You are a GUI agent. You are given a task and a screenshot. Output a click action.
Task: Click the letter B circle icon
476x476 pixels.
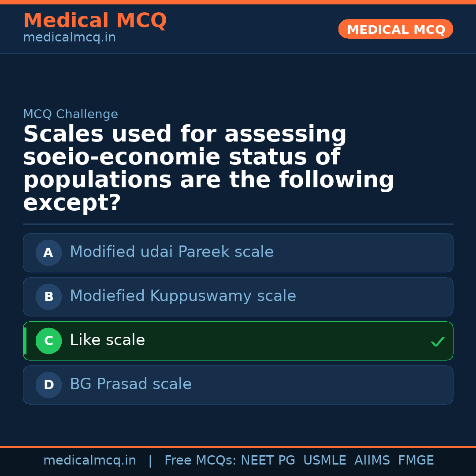[x=48, y=297]
